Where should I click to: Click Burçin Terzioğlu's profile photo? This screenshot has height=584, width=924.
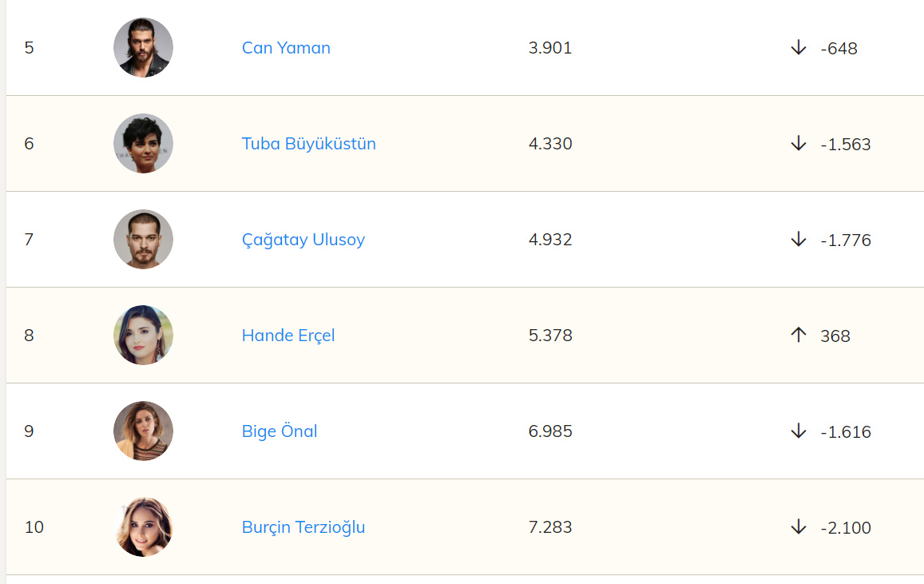pyautogui.click(x=143, y=527)
